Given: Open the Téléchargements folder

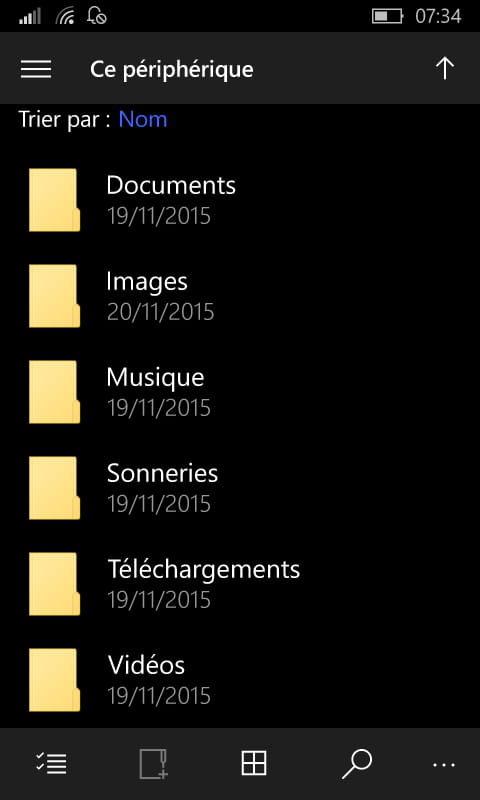Looking at the screenshot, I should point(240,584).
